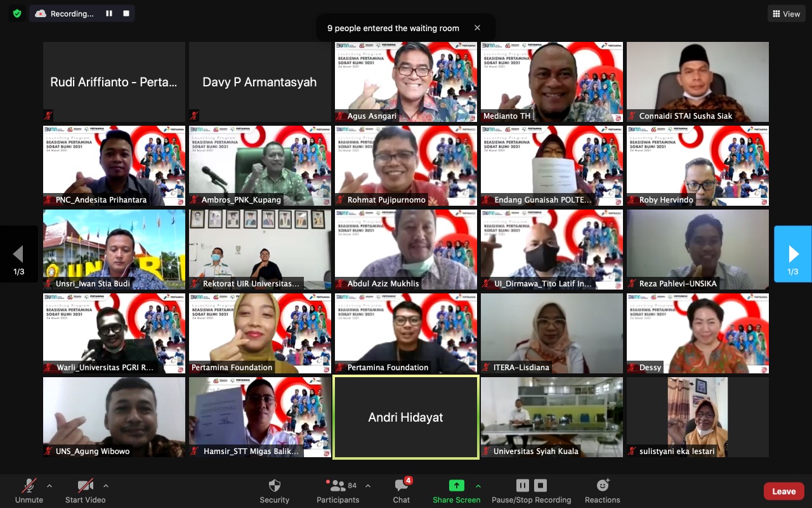Open the View layout menu

coord(785,14)
